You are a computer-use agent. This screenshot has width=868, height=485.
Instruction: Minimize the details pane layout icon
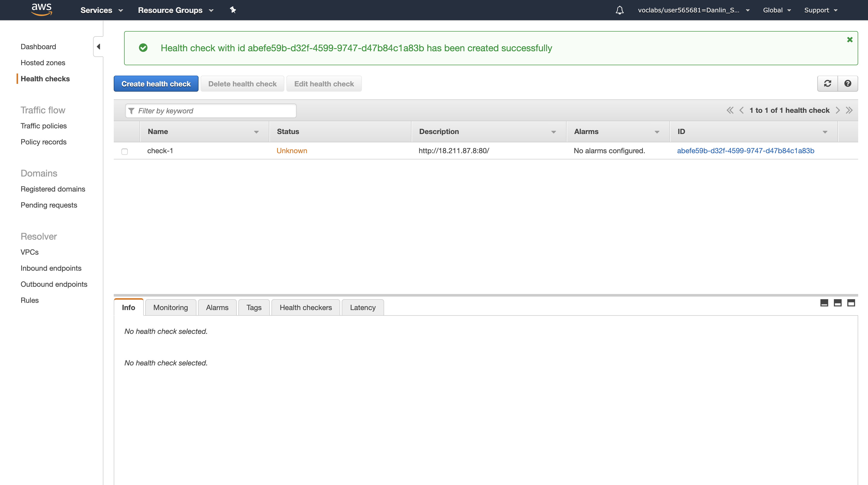[824, 303]
